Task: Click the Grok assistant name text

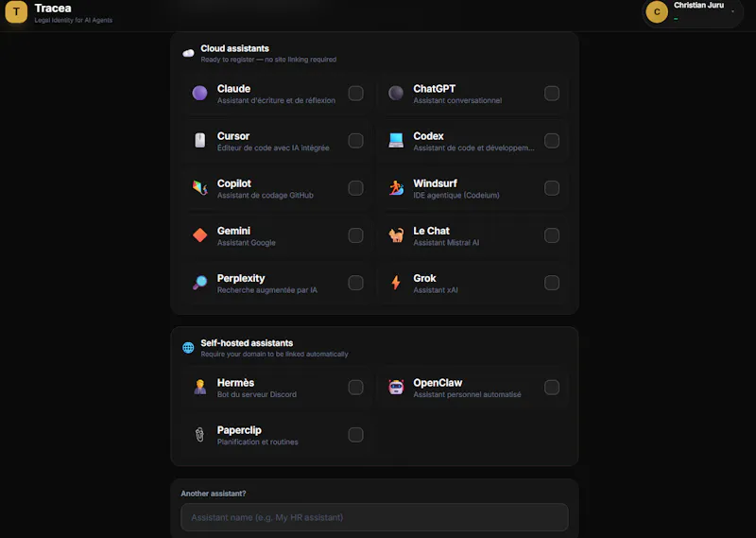Action: click(x=424, y=278)
